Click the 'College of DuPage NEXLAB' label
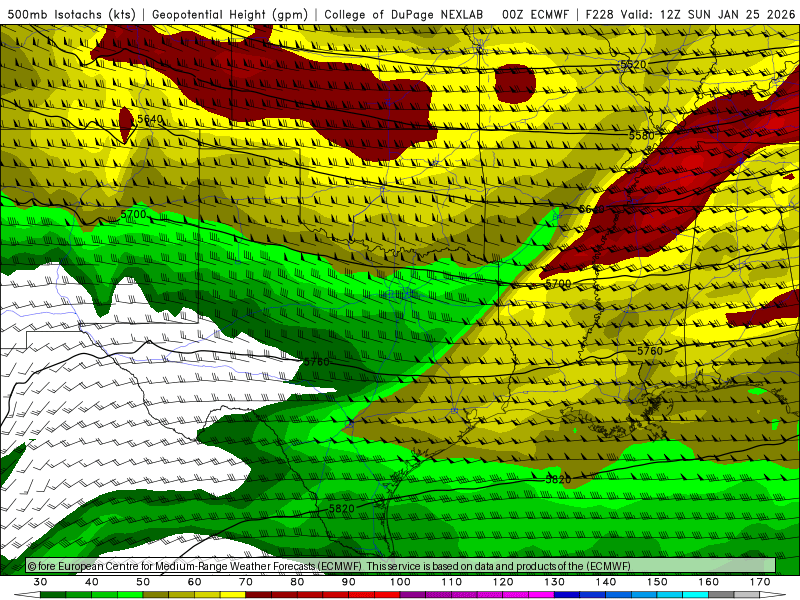The image size is (800, 600). pos(404,15)
